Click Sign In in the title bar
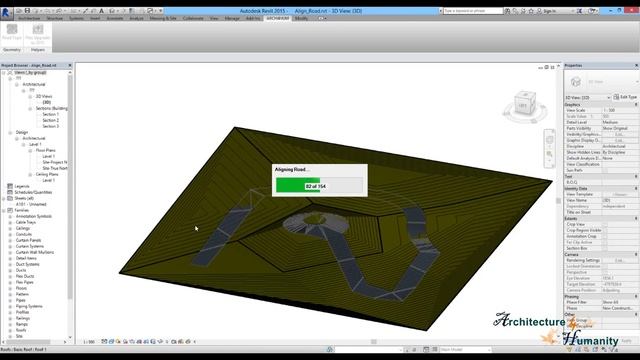Viewport: 640px width, 360px height. tap(550, 11)
